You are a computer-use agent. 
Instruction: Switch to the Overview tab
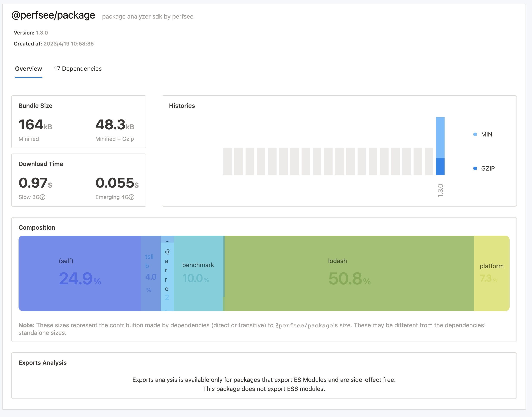coord(28,69)
